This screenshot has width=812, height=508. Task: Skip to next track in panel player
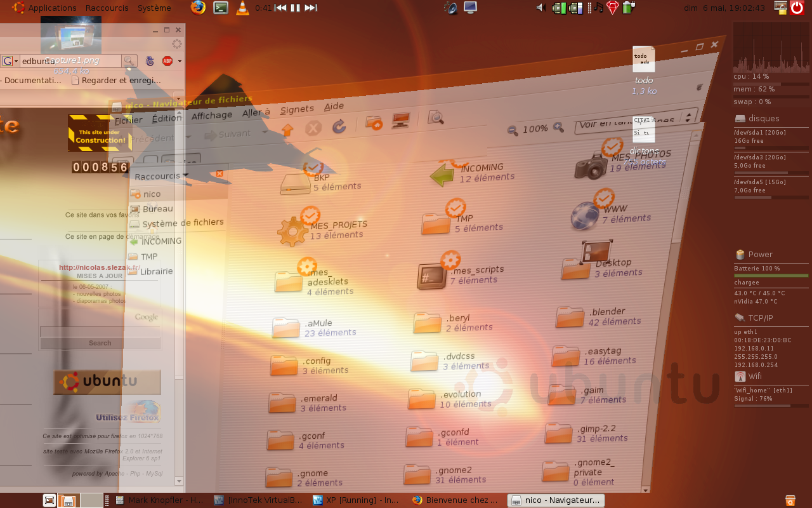click(310, 8)
